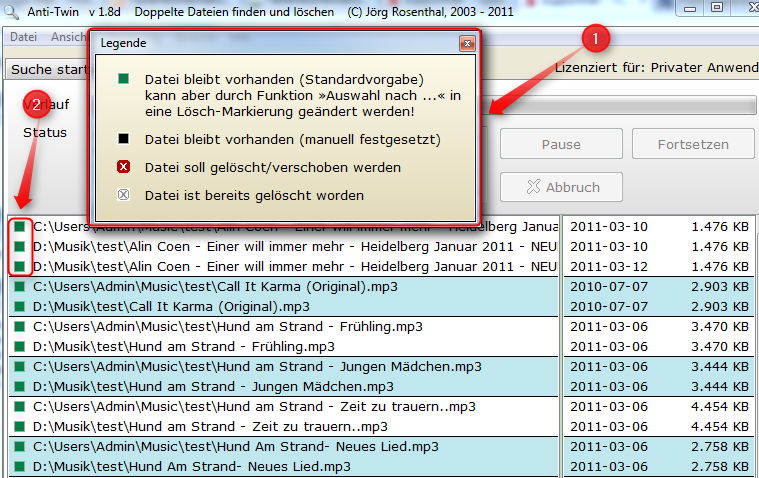Click green marker of C:\Users Alin Coen row
Viewport: 759px width, 478px height.
coord(19,227)
